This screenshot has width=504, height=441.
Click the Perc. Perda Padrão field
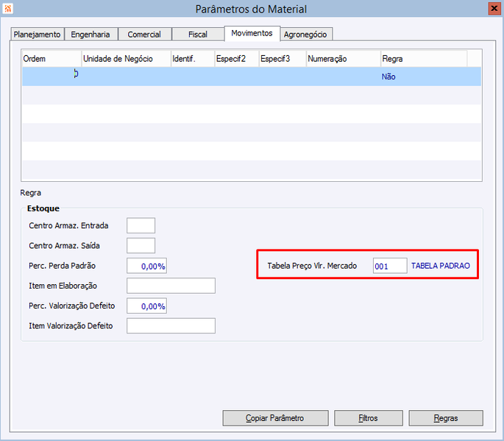click(146, 266)
